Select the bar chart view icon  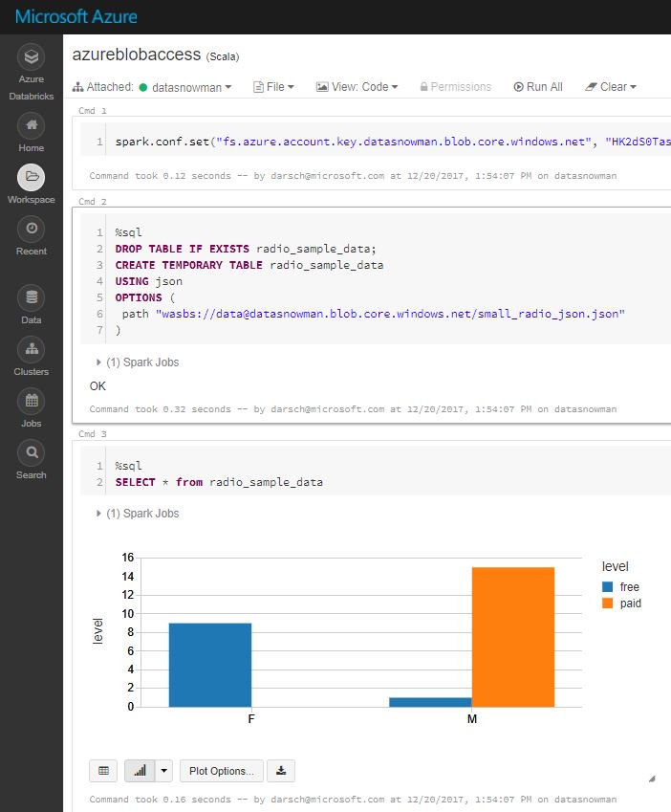140,771
